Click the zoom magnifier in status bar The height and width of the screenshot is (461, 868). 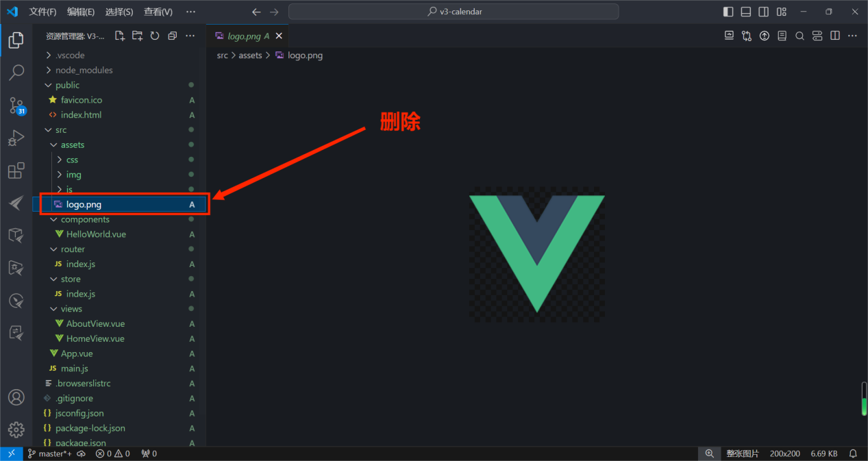(x=709, y=453)
